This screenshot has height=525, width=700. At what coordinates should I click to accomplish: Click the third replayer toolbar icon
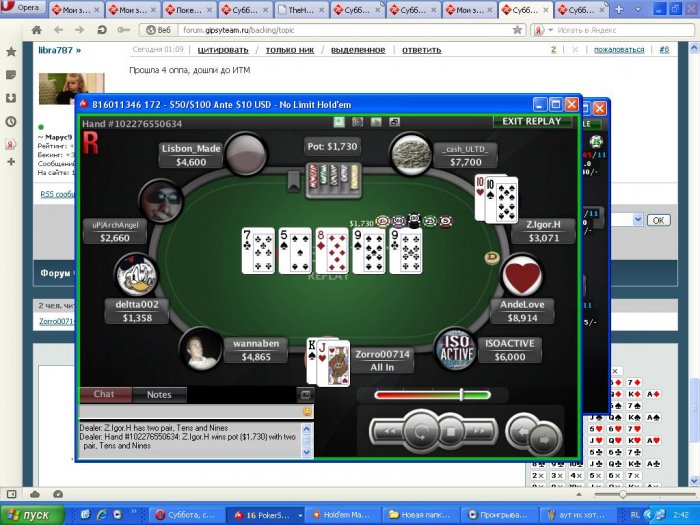(x=376, y=121)
